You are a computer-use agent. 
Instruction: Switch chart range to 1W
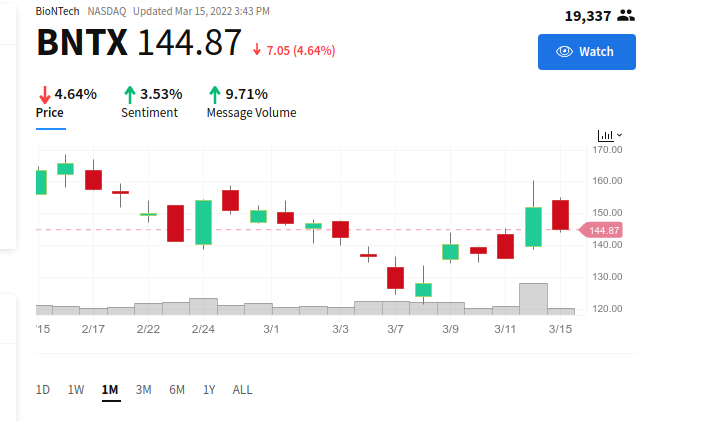pyautogui.click(x=76, y=389)
